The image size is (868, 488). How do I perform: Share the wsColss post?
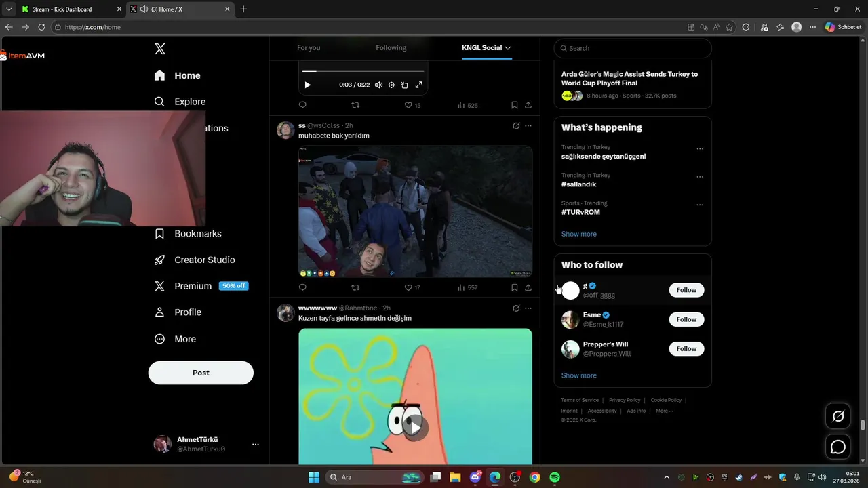[528, 287]
